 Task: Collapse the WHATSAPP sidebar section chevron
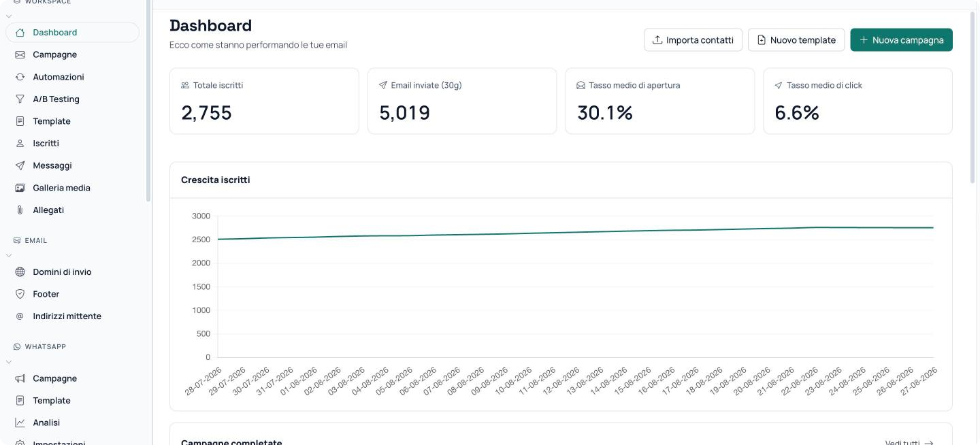(x=10, y=362)
